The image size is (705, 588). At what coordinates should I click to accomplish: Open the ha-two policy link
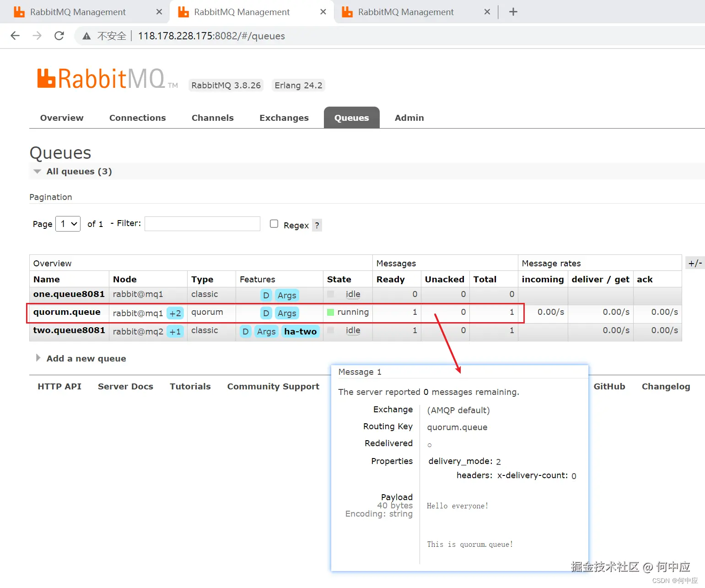[300, 332]
